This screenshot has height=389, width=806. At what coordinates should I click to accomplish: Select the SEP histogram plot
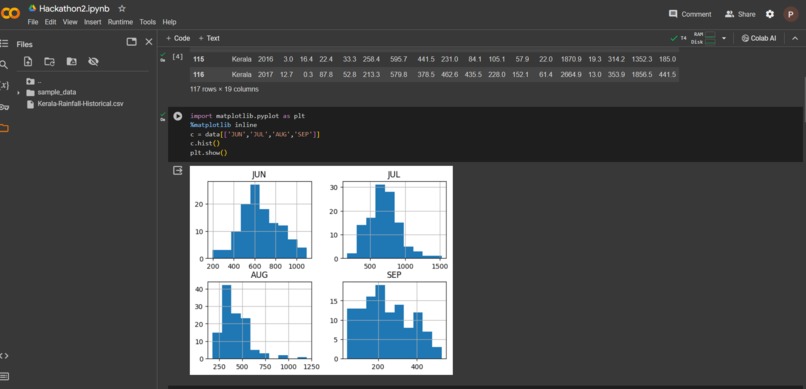(x=393, y=321)
